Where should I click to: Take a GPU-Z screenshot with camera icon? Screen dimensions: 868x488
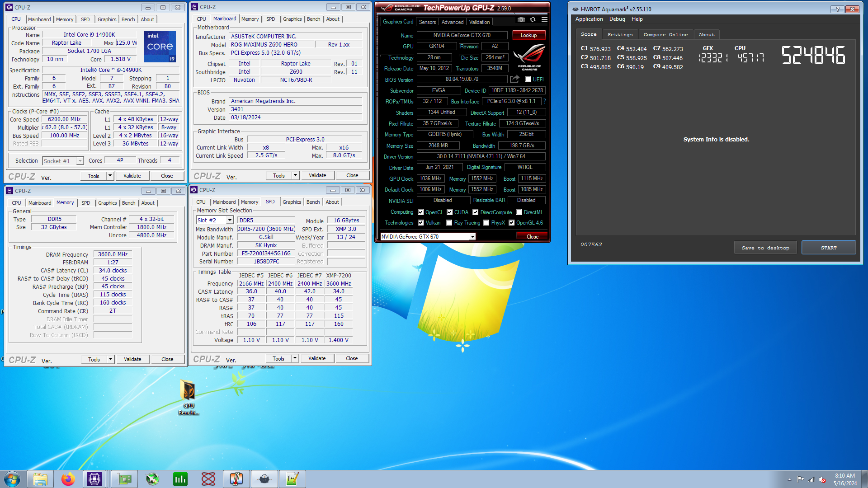[x=521, y=20]
